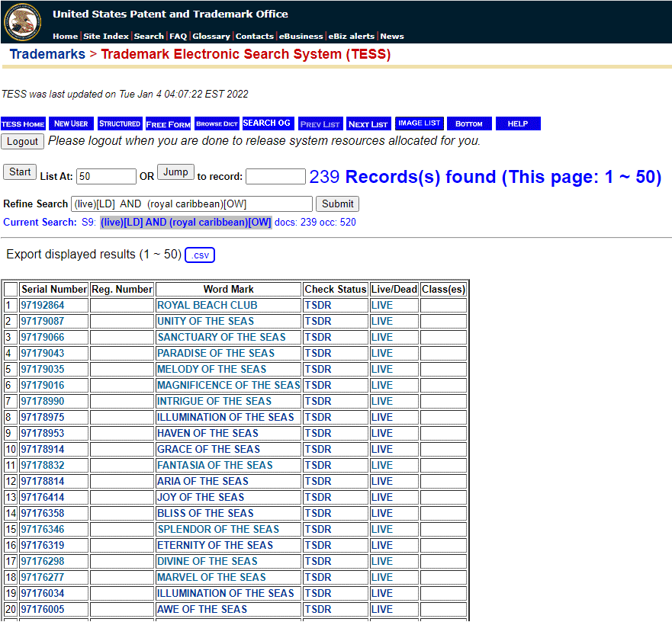Open HAVEN OF THE SEAS record
672x622 pixels.
pos(207,433)
